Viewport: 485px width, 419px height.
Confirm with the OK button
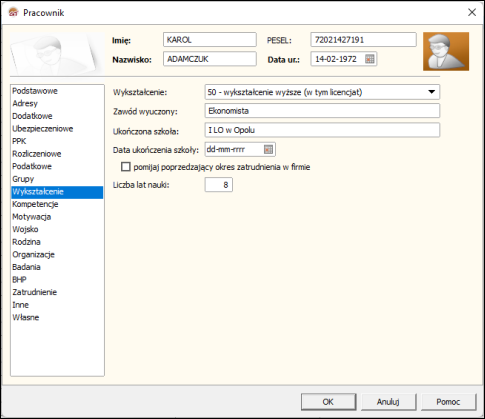pyautogui.click(x=328, y=402)
